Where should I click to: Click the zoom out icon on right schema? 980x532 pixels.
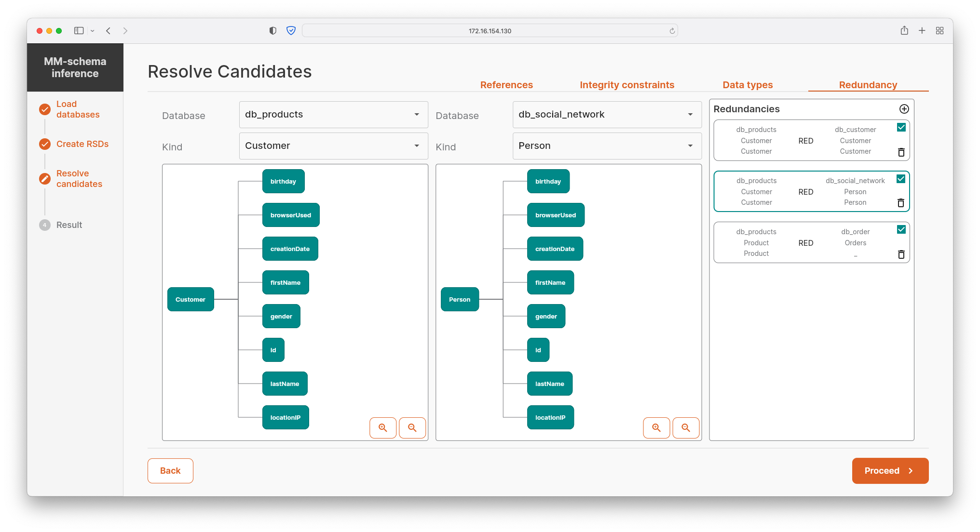tap(685, 426)
